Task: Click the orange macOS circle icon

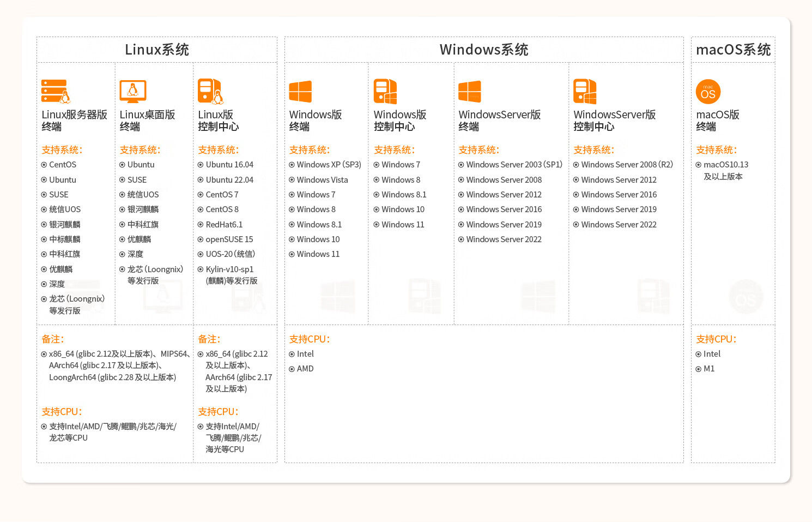Action: pos(708,92)
